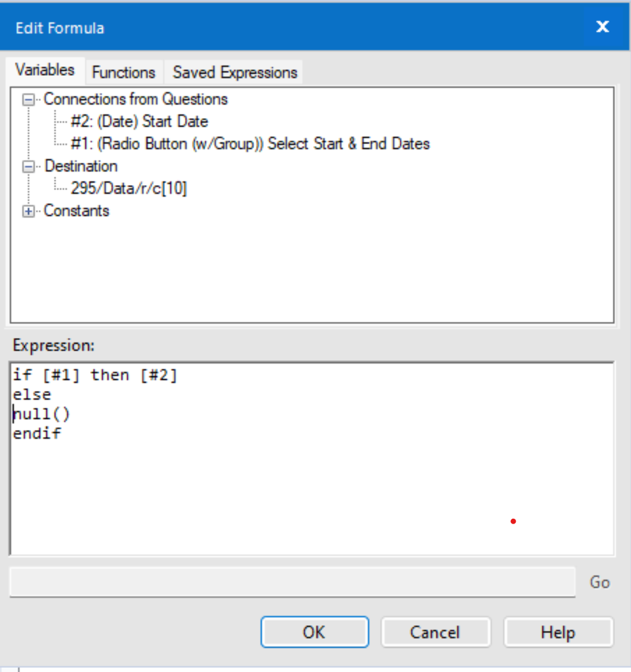
Task: Click the field left of Go
Action: pos(292,582)
